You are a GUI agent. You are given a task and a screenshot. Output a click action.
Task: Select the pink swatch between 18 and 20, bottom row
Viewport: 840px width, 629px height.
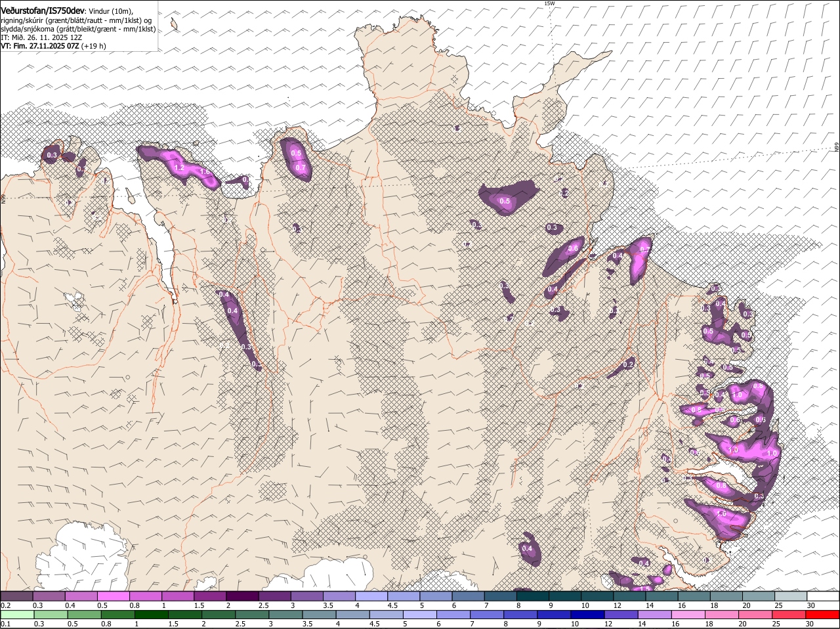click(721, 615)
